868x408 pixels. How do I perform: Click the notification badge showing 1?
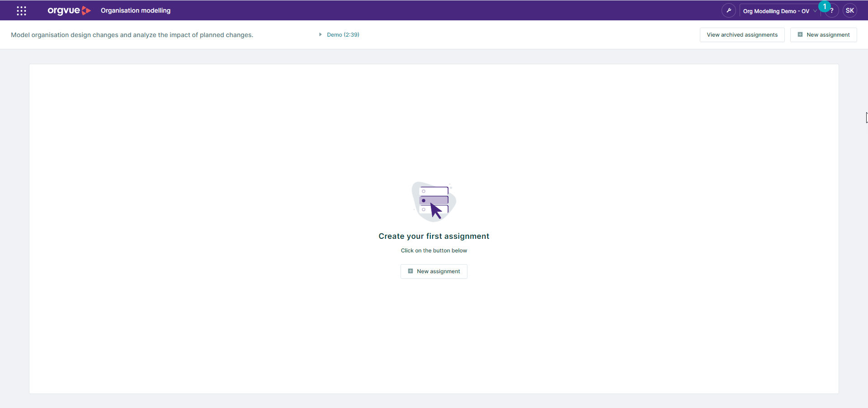825,6
